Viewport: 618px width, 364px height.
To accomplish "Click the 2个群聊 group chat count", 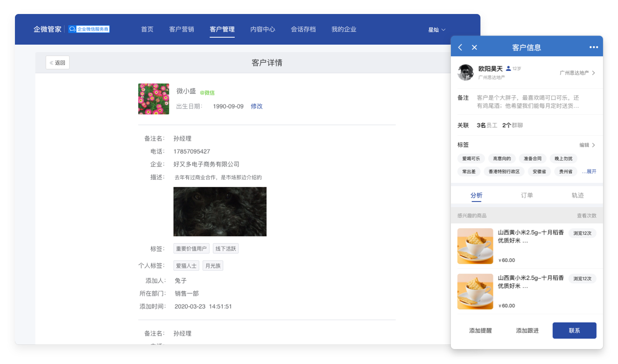I will (513, 126).
